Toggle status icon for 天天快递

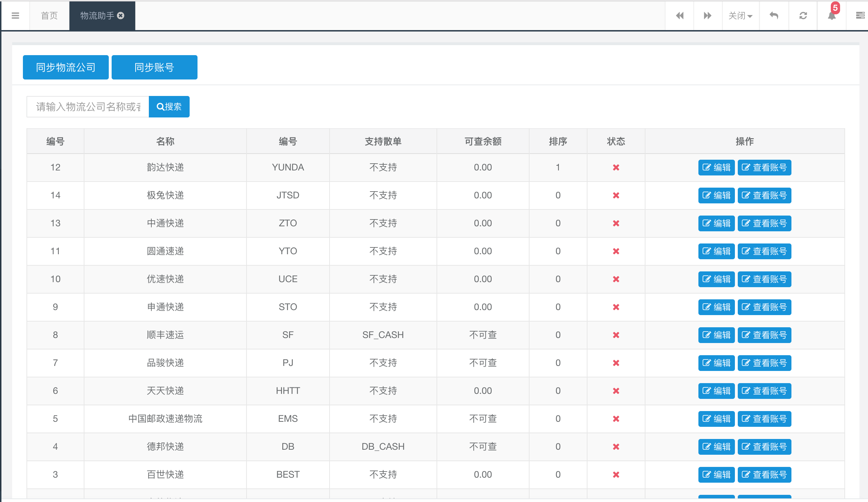616,391
